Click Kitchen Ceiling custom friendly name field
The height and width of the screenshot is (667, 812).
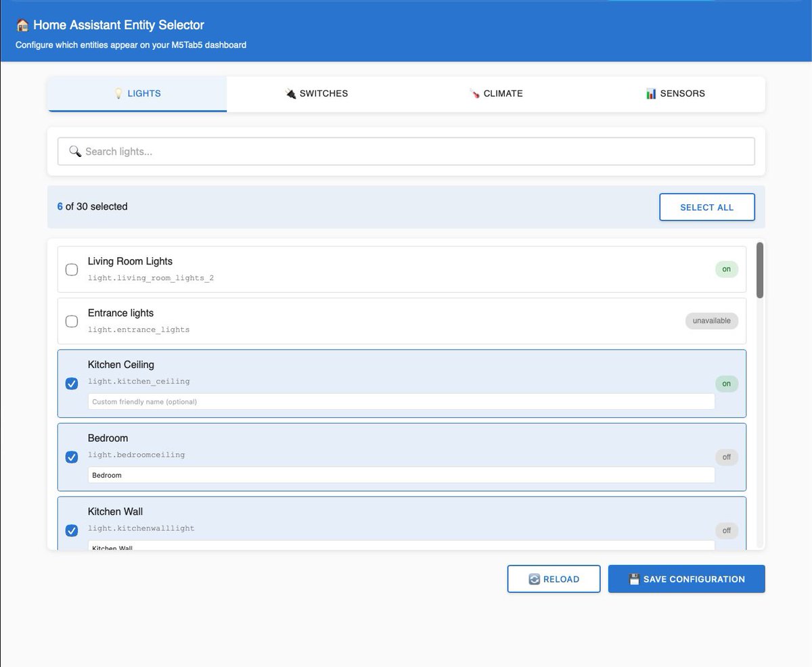[401, 401]
